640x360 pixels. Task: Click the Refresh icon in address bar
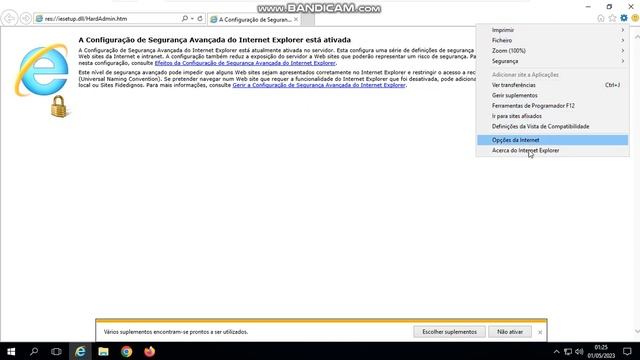tap(200, 18)
